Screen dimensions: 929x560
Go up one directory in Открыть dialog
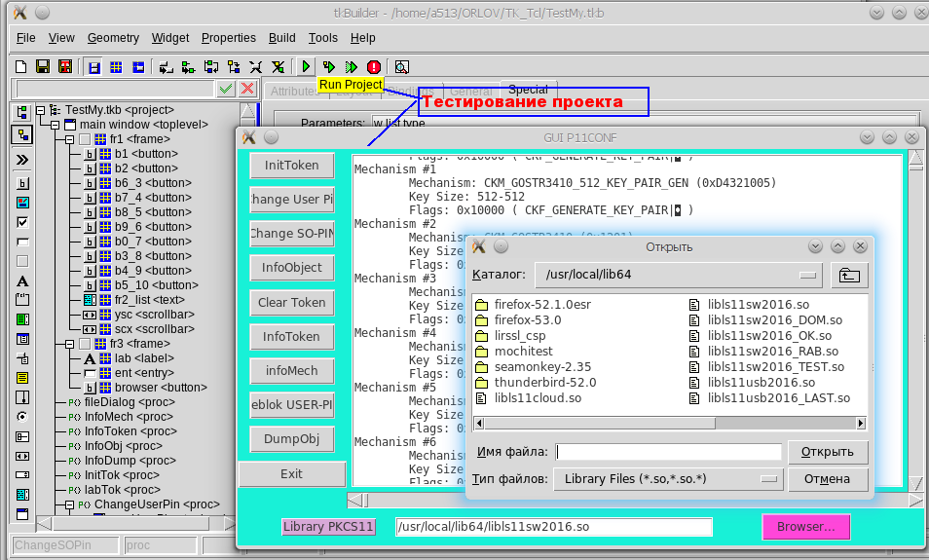click(x=849, y=275)
